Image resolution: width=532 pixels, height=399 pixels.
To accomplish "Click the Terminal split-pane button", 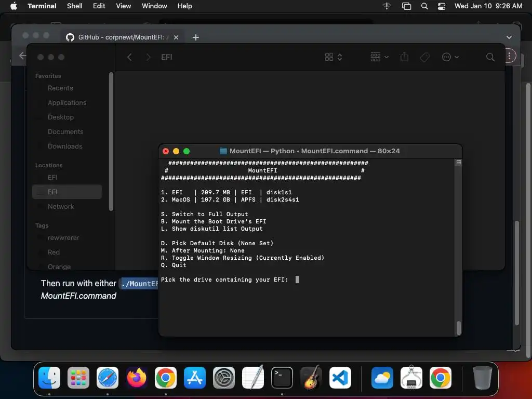I will tap(458, 163).
